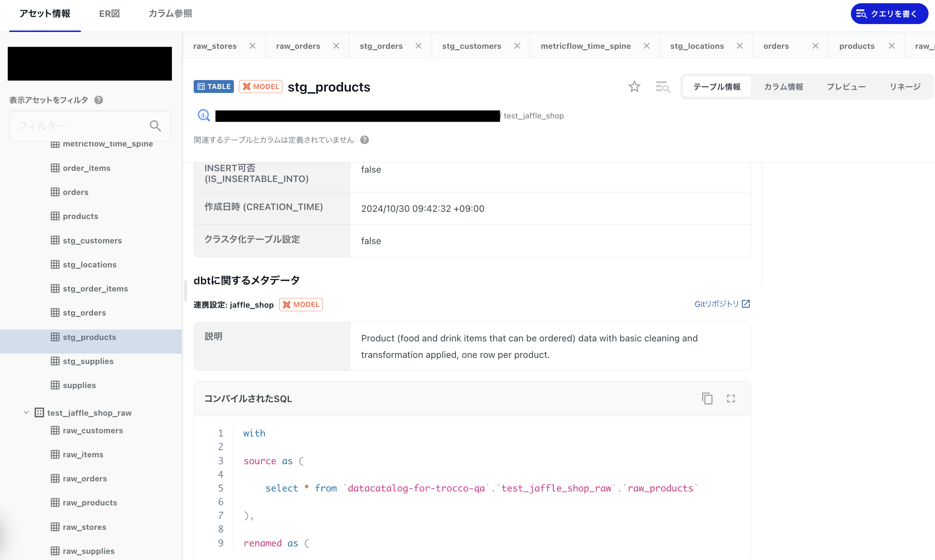Click the BigQuery icon beside dataset path

tap(204, 116)
